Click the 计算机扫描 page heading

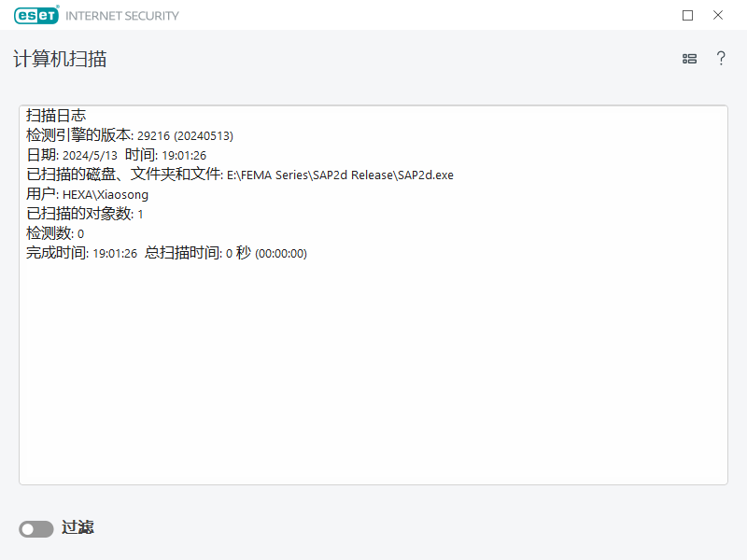(60, 59)
